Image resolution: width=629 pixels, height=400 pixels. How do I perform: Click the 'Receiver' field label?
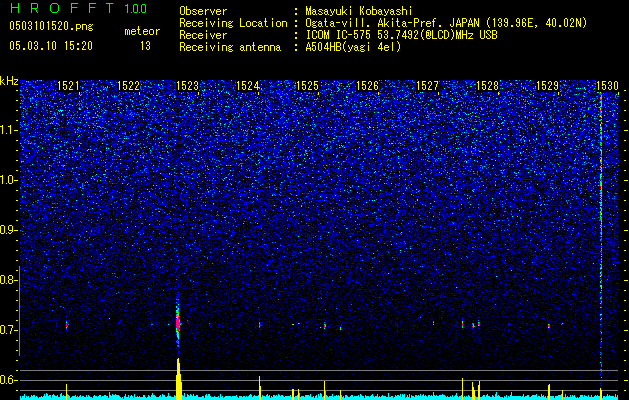coord(203,35)
